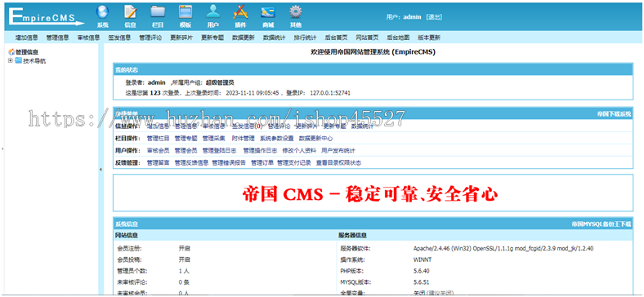Expand the 技术导航 tree node

pyautogui.click(x=11, y=60)
